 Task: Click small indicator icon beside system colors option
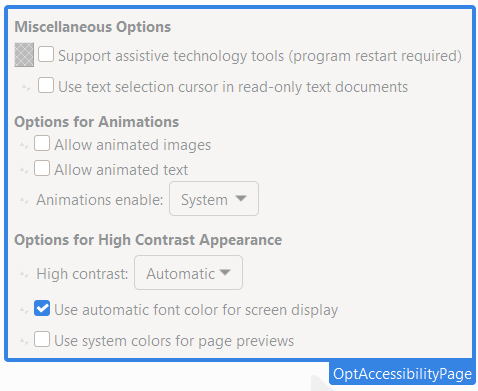tap(24, 341)
